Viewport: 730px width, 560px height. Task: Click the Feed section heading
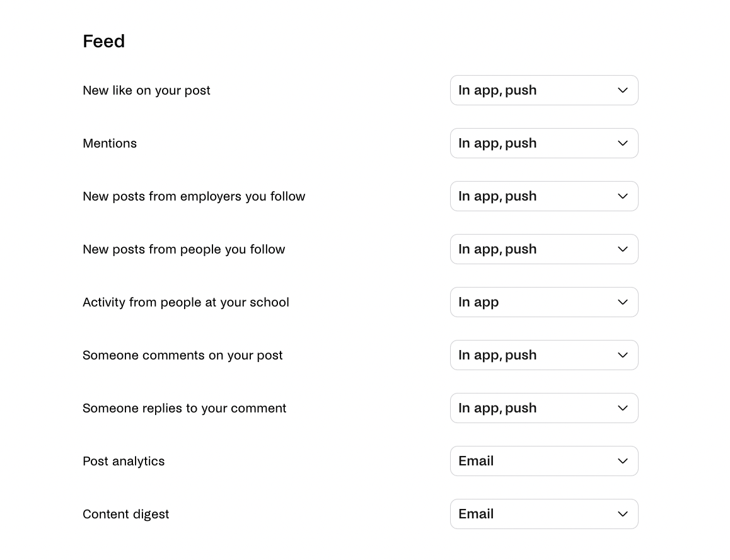(104, 41)
